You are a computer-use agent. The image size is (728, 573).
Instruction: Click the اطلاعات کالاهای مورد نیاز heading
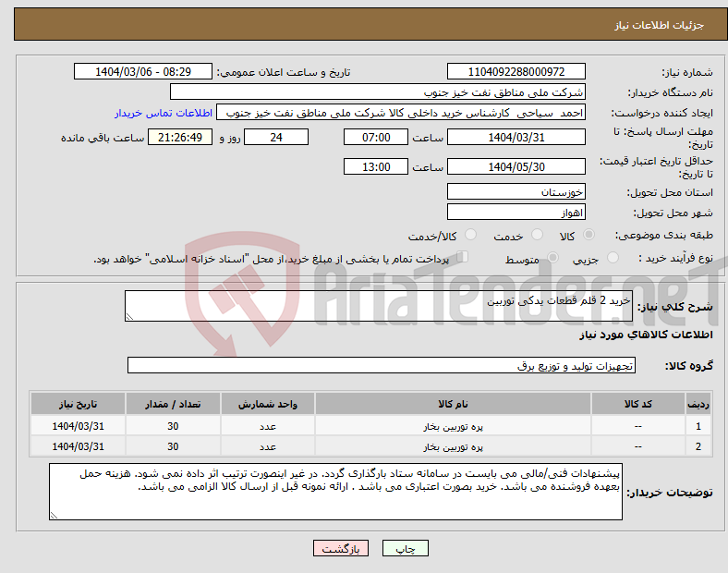(x=646, y=335)
